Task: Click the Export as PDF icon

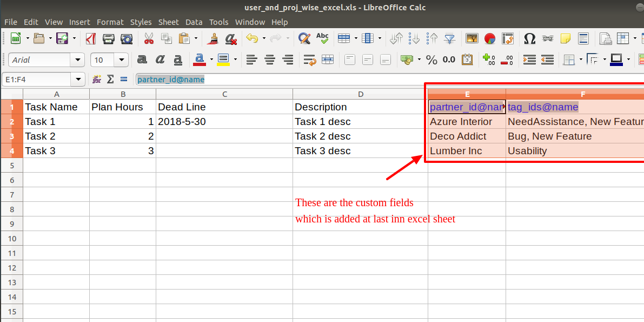Action: [x=91, y=38]
